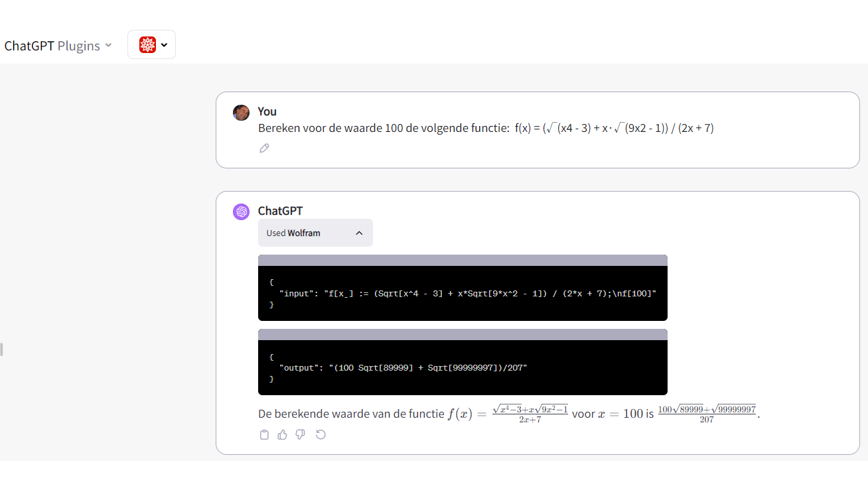Screen dimensions: 868x488
Task: Click the purple ChatGPT avatar icon
Action: tap(241, 212)
